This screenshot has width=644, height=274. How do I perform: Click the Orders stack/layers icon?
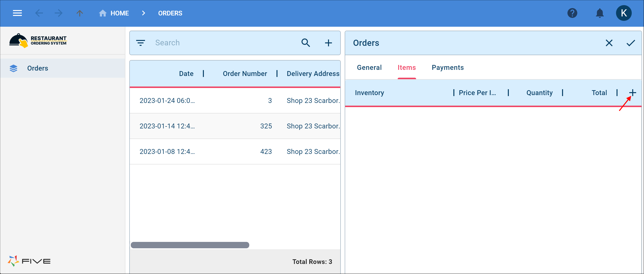tap(13, 68)
